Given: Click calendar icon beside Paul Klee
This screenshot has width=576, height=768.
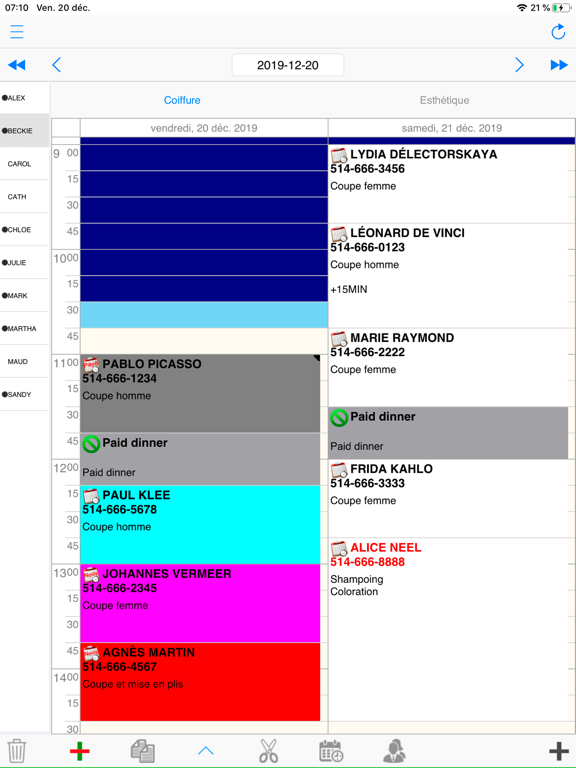Looking at the screenshot, I should 91,496.
